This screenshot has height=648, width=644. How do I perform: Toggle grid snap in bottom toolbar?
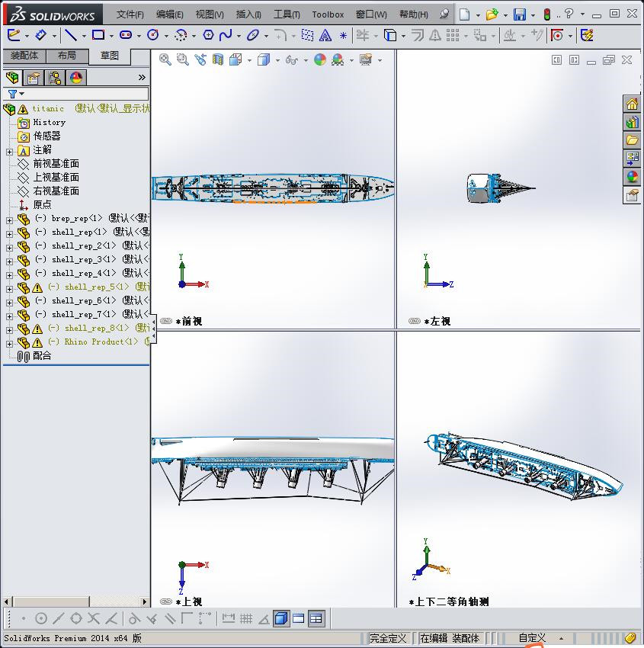[245, 619]
